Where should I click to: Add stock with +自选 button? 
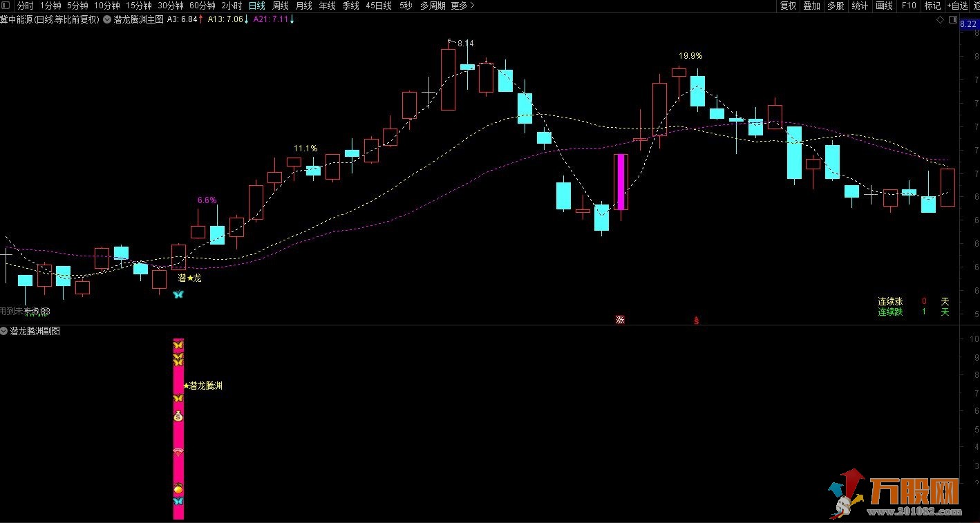pos(957,6)
